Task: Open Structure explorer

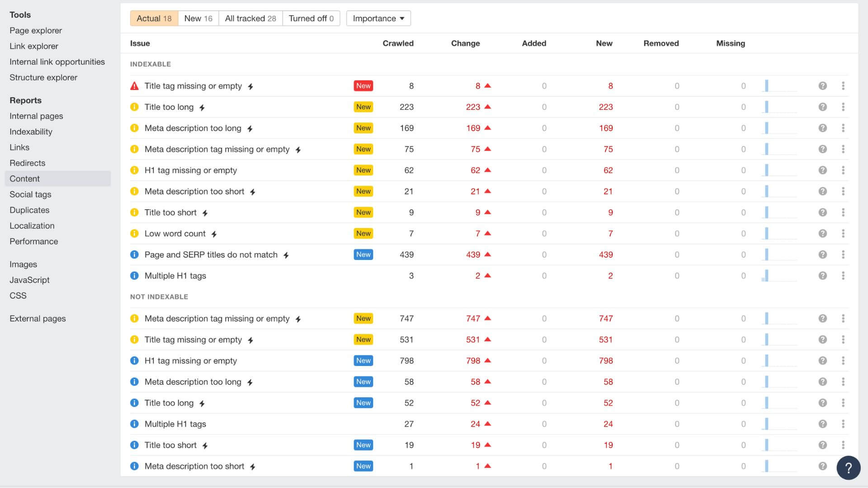Action: click(43, 77)
